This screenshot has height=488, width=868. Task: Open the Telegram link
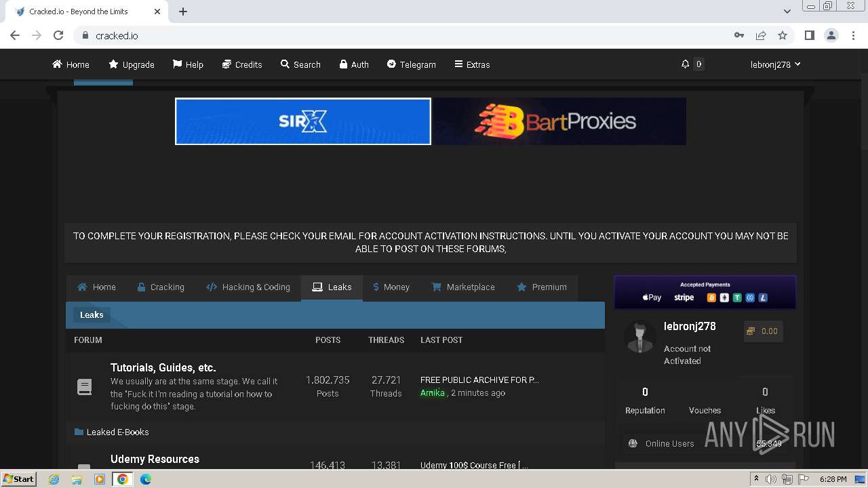412,64
